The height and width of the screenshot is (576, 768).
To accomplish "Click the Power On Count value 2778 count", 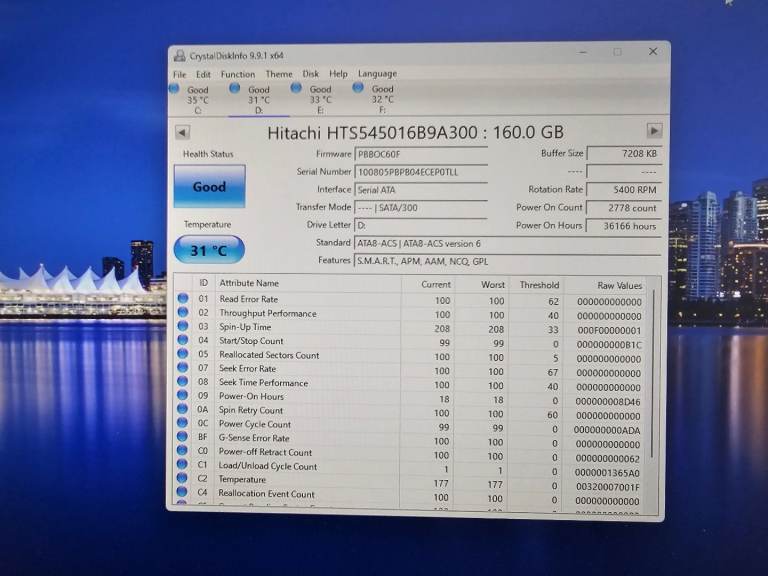I will [624, 208].
